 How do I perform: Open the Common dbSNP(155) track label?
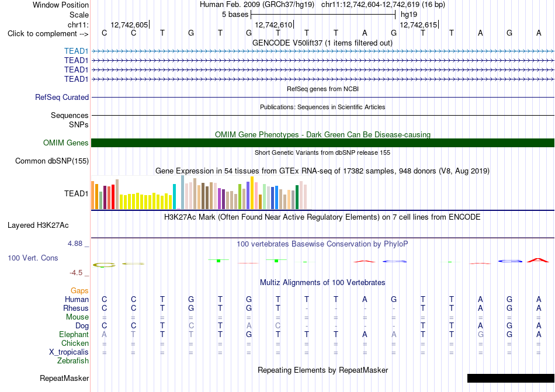click(52, 161)
